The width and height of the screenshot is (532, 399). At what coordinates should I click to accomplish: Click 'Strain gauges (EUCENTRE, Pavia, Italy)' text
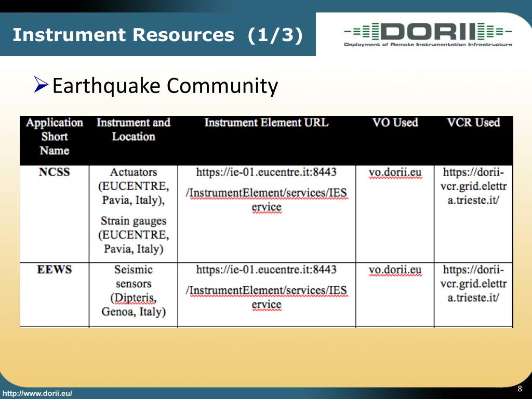point(134,234)
